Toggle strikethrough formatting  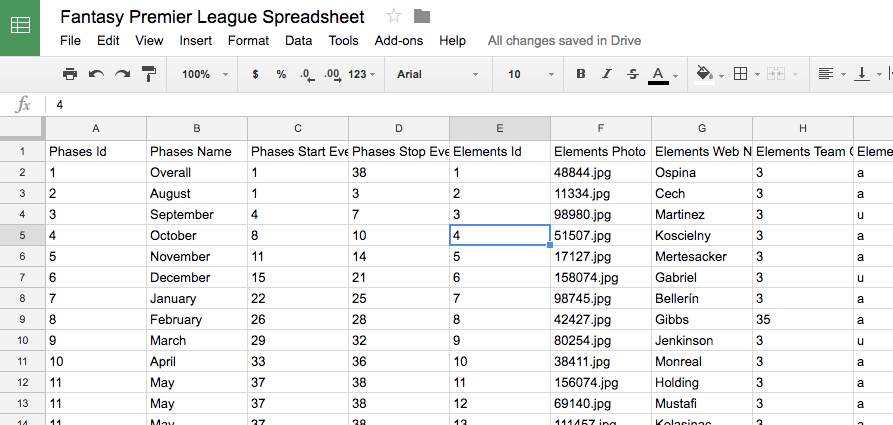pyautogui.click(x=632, y=74)
